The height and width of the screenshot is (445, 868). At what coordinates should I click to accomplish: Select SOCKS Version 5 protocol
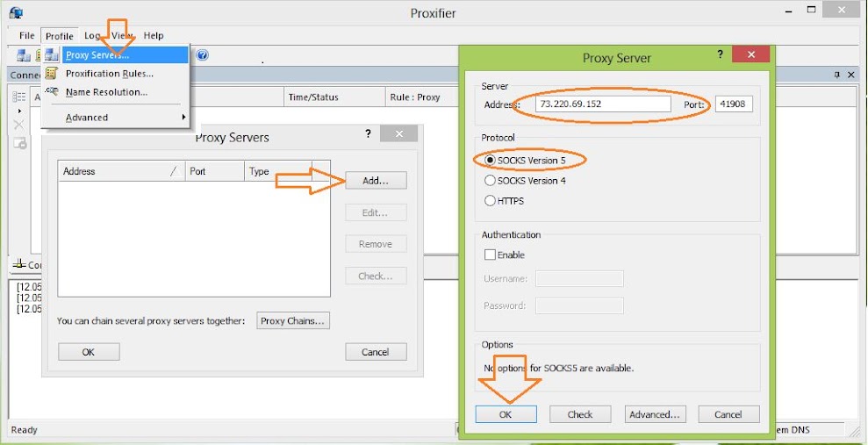tap(526, 160)
